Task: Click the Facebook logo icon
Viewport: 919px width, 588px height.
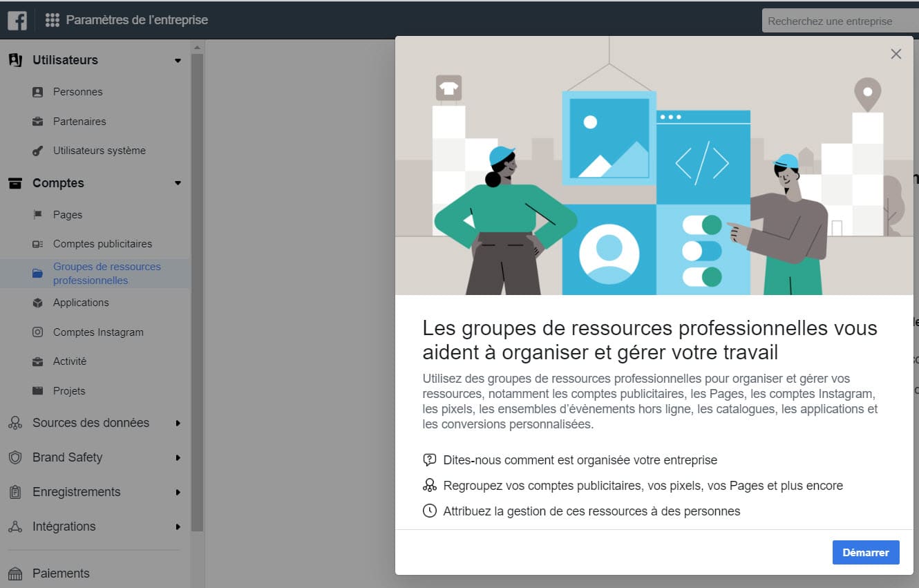Action: pos(17,19)
